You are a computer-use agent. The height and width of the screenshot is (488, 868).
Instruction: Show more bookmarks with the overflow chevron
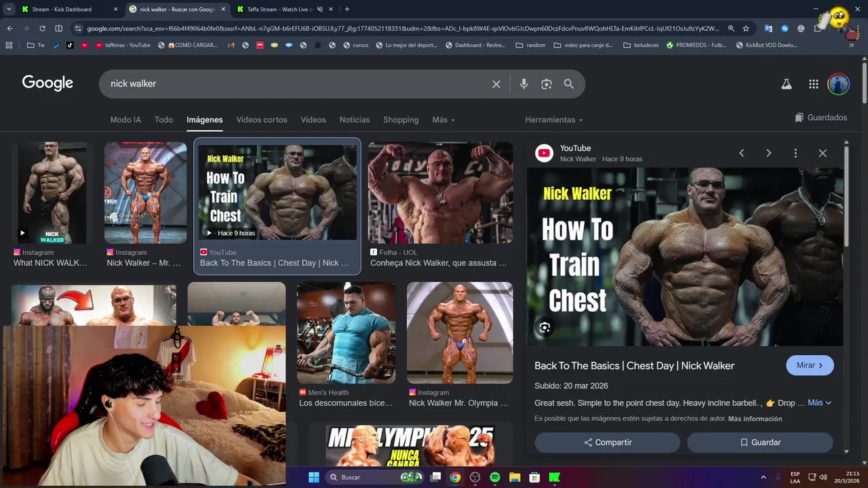[x=852, y=45]
